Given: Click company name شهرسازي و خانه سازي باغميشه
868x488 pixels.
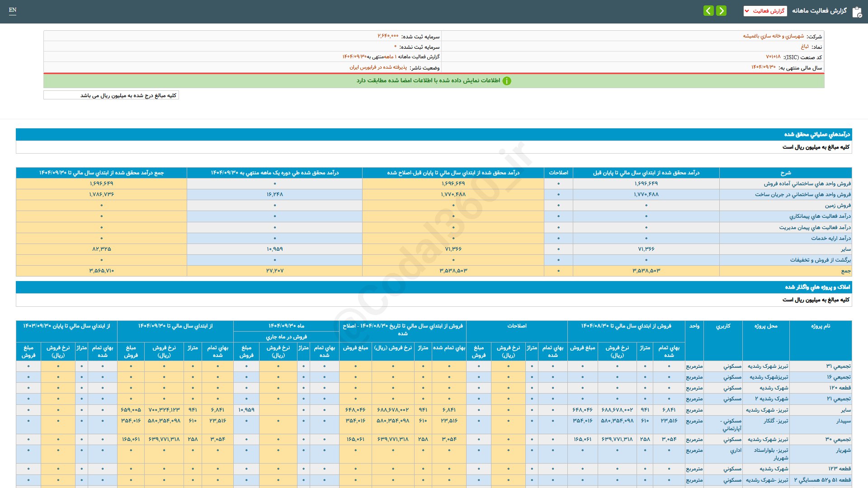Looking at the screenshot, I should (x=773, y=36).
